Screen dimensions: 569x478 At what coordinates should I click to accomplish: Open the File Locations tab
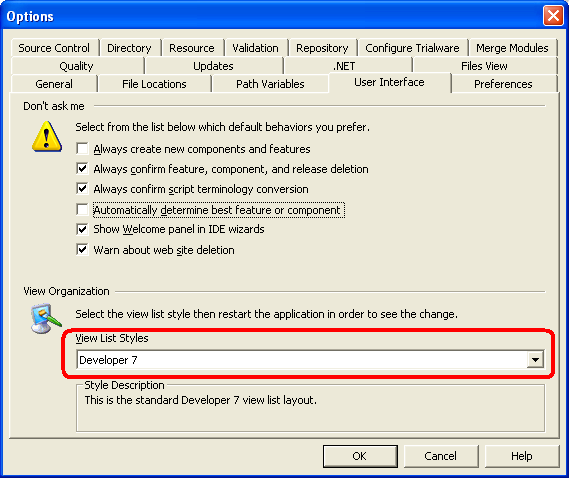coord(154,84)
